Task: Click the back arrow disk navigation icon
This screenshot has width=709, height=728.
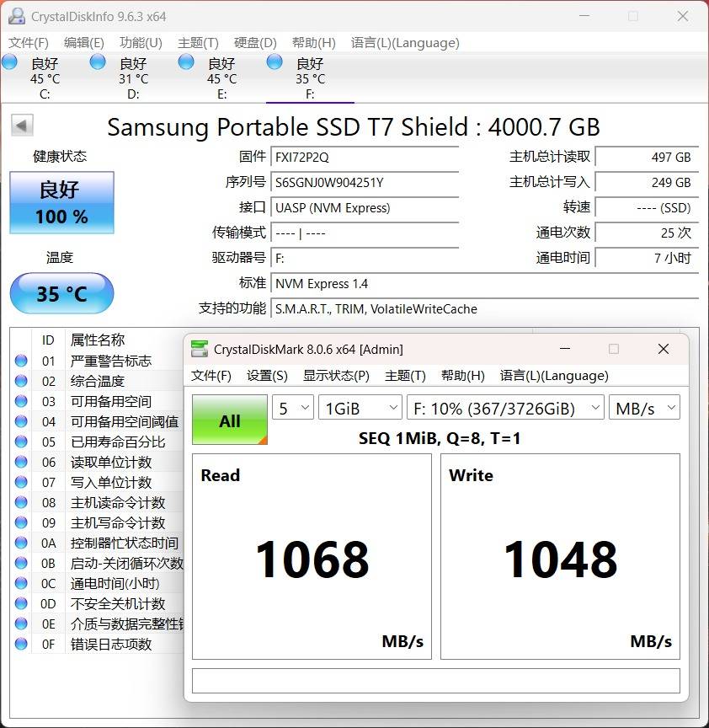Action: (x=22, y=126)
